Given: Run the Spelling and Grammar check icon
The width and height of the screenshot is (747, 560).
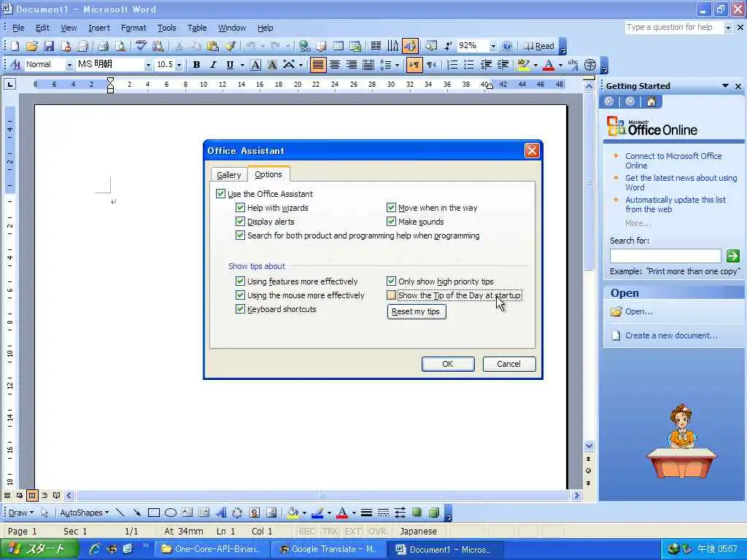Looking at the screenshot, I should coord(141,46).
